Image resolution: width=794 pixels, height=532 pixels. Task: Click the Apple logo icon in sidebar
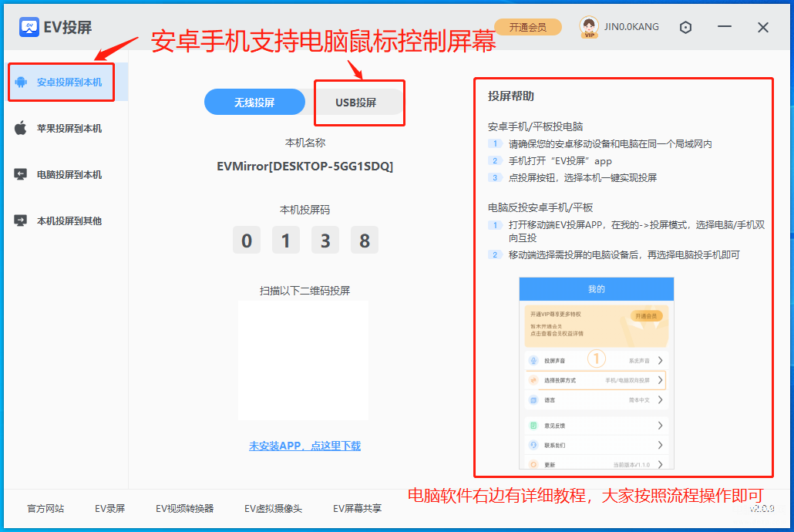[x=21, y=128]
